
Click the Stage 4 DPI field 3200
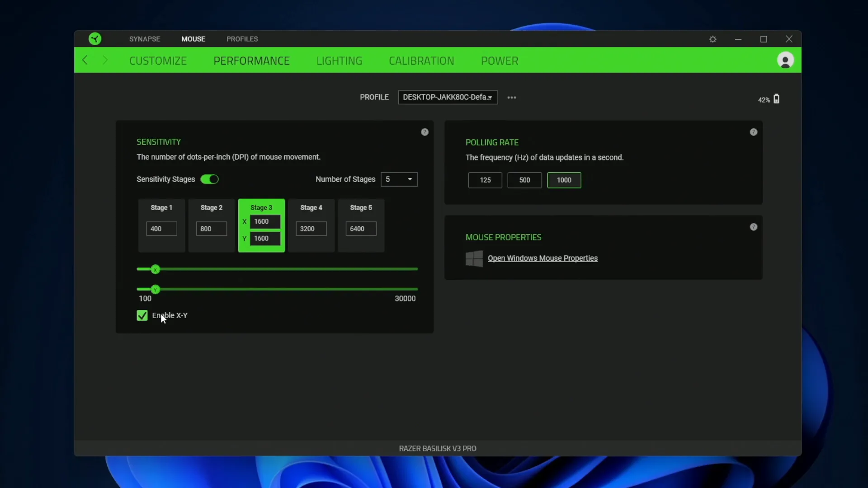click(311, 229)
